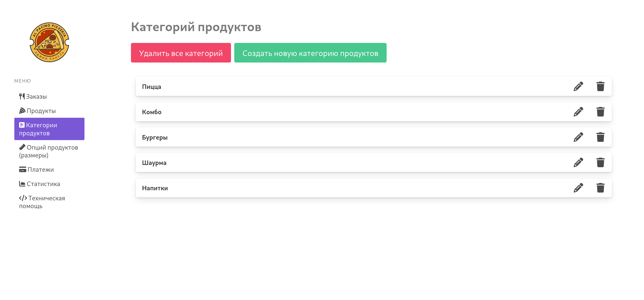Image resolution: width=644 pixels, height=300 pixels.
Task: Create a new product category
Action: click(310, 53)
